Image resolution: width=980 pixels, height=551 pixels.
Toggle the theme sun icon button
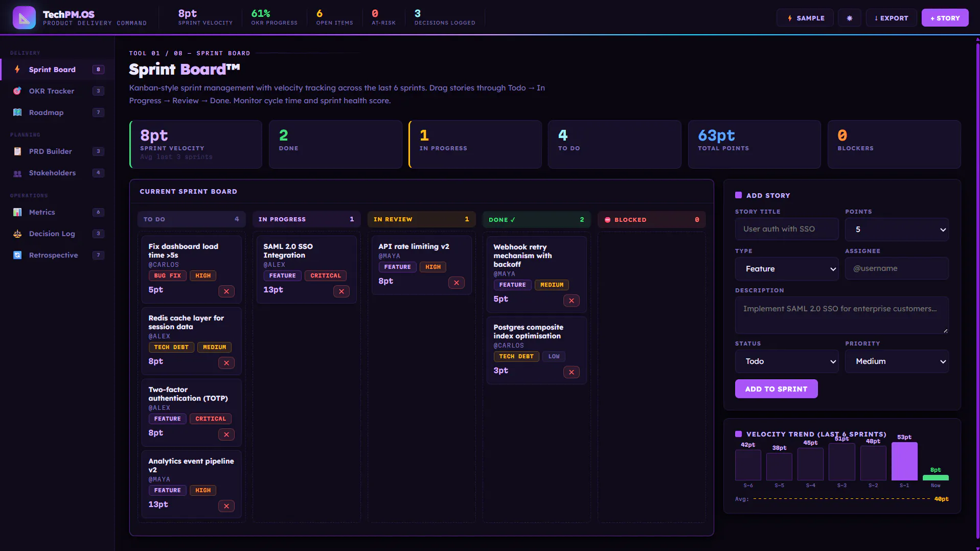click(x=850, y=18)
